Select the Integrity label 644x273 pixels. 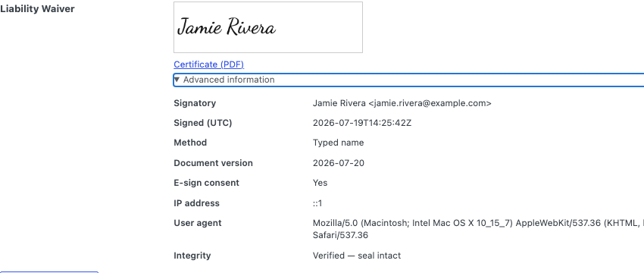(192, 256)
